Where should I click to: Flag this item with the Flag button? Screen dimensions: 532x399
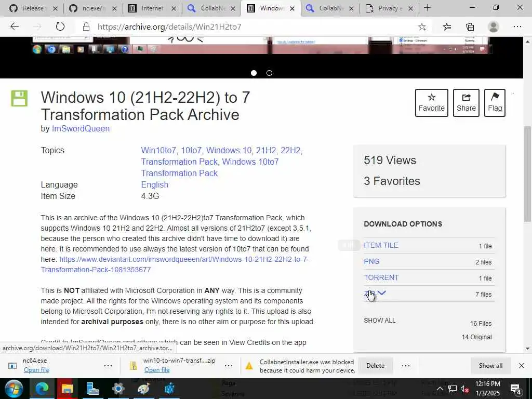[x=495, y=103]
